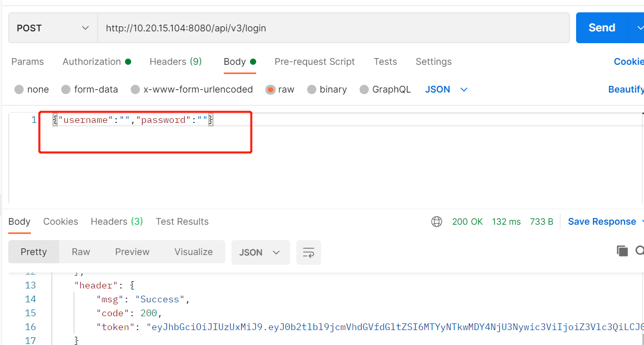Select the request Body tab
This screenshot has height=345, width=644.
pos(240,62)
